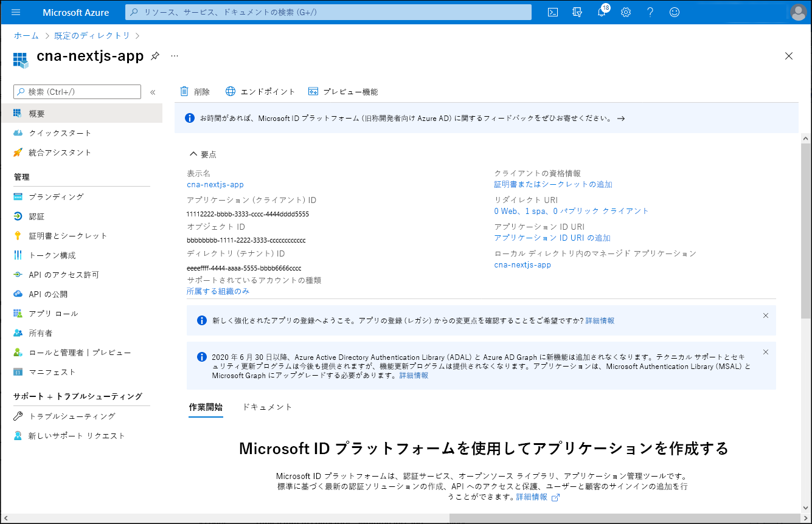Dismiss the ADAL deprecation banner
Image resolution: width=812 pixels, height=524 pixels.
click(x=766, y=352)
